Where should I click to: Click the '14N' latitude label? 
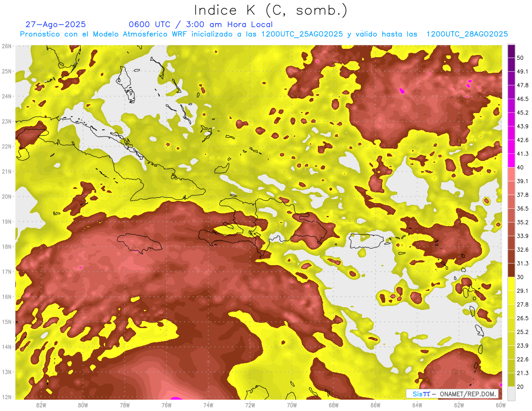click(7, 347)
